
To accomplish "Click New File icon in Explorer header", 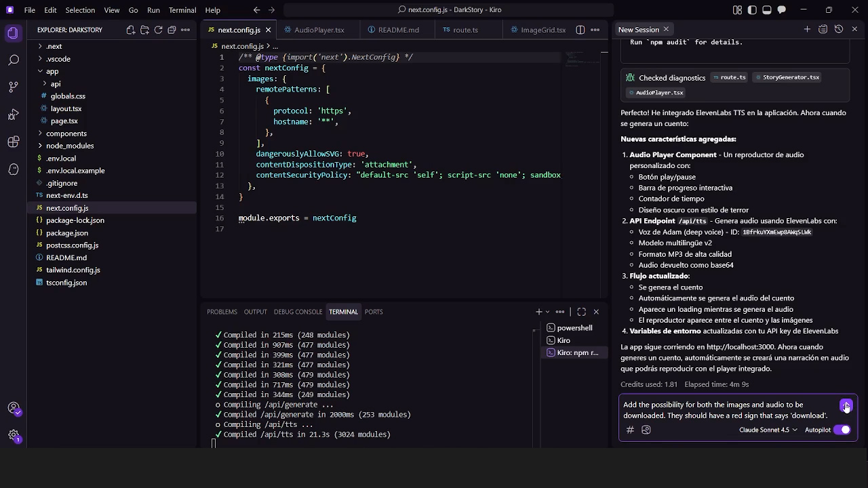I will [131, 30].
